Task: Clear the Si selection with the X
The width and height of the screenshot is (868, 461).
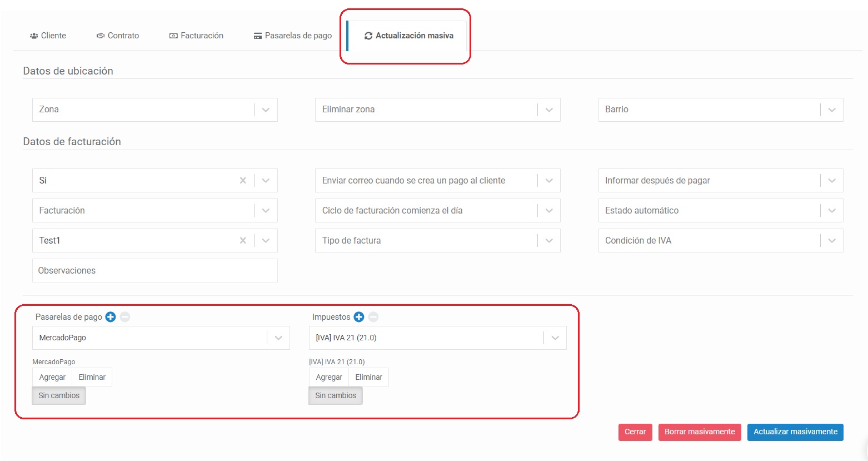Action: (243, 181)
